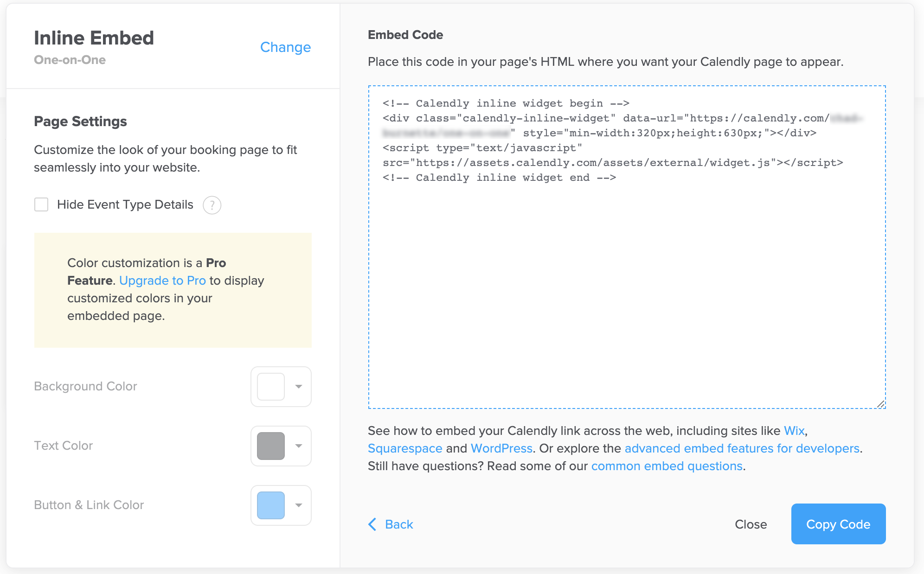Open advanced embed features for developers
The width and height of the screenshot is (924, 574).
(742, 448)
